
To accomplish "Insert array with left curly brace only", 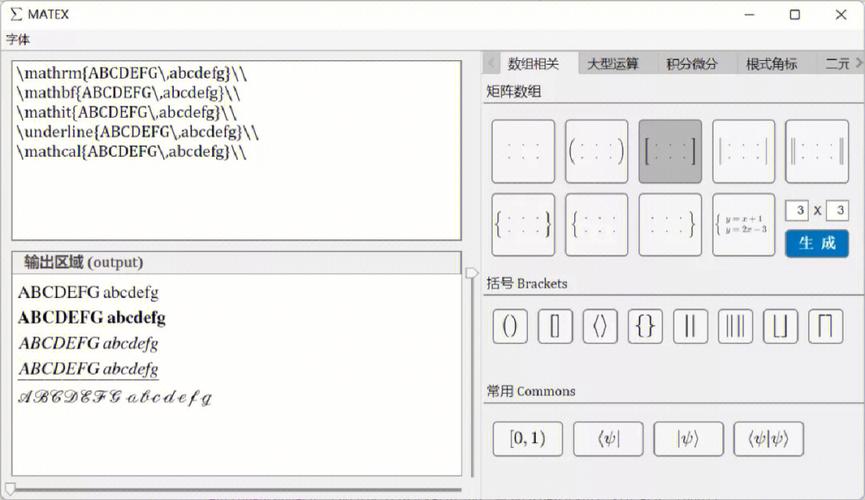I will (x=596, y=225).
